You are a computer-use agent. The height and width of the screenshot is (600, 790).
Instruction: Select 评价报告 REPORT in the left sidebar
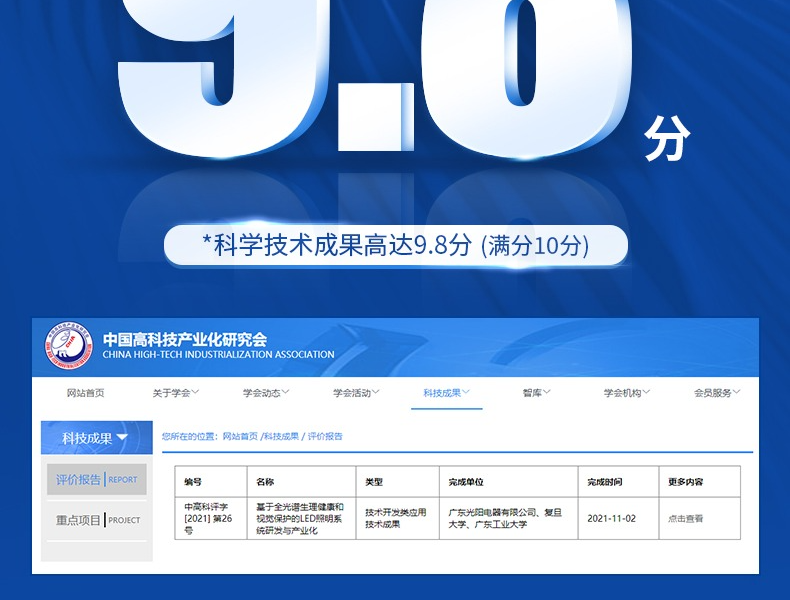point(97,479)
